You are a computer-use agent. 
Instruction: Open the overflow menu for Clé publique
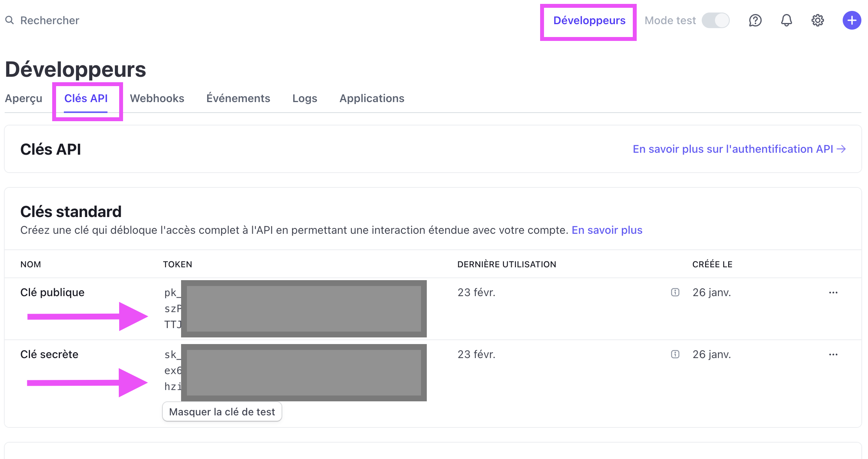click(833, 293)
